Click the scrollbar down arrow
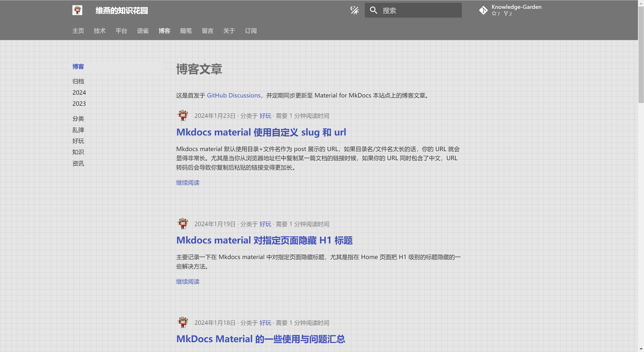Screen dimensions: 644x352 point(640,349)
